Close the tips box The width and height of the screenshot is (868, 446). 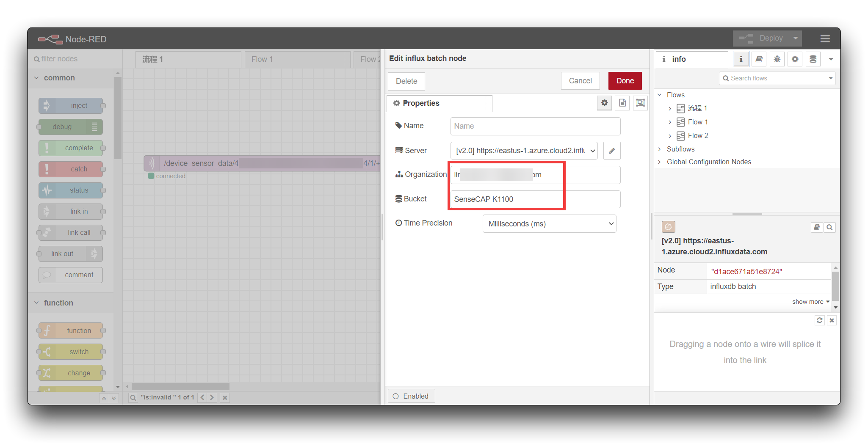point(832,320)
